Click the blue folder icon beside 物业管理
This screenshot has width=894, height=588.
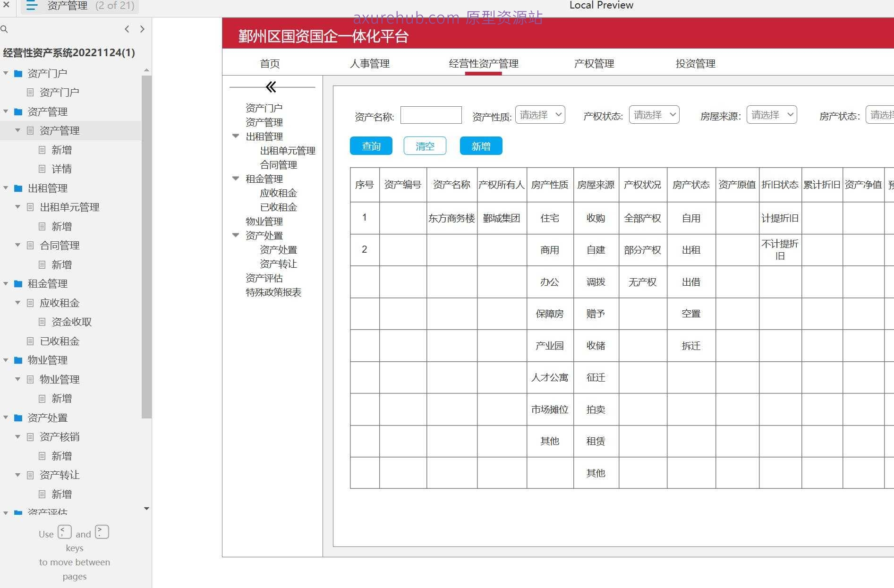tap(18, 360)
